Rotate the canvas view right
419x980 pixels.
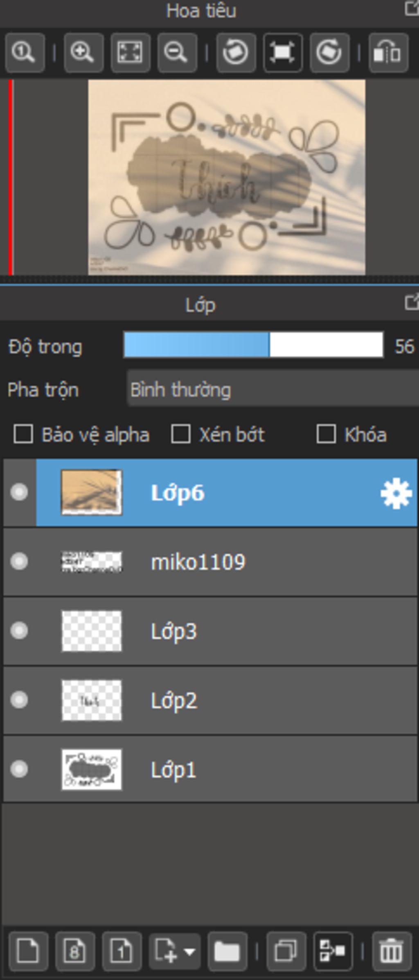point(330,53)
